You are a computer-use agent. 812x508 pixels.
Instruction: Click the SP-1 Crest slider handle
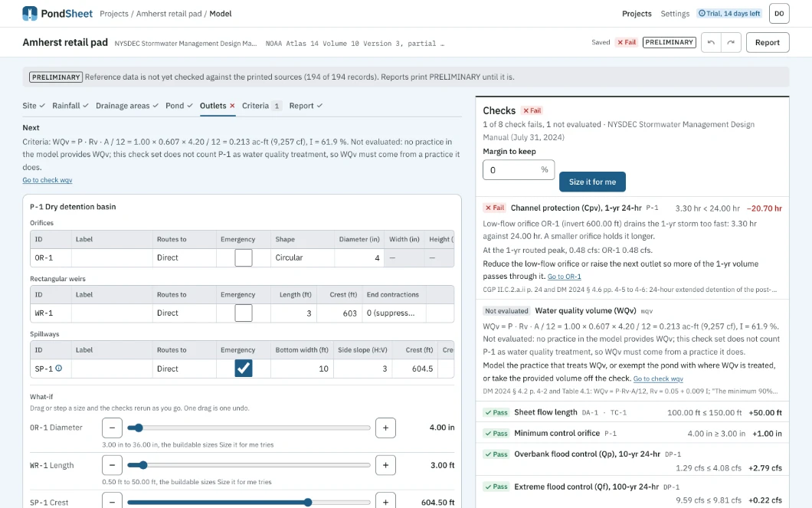308,503
